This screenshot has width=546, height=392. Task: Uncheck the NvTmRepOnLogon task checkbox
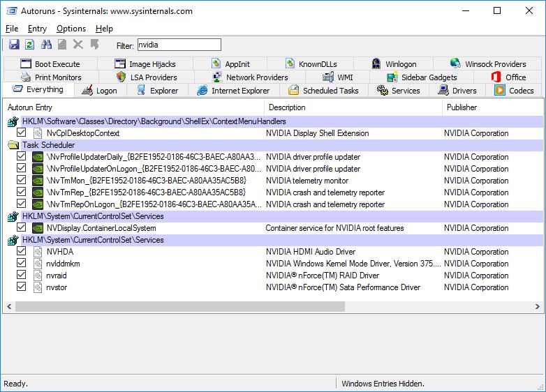click(x=21, y=204)
